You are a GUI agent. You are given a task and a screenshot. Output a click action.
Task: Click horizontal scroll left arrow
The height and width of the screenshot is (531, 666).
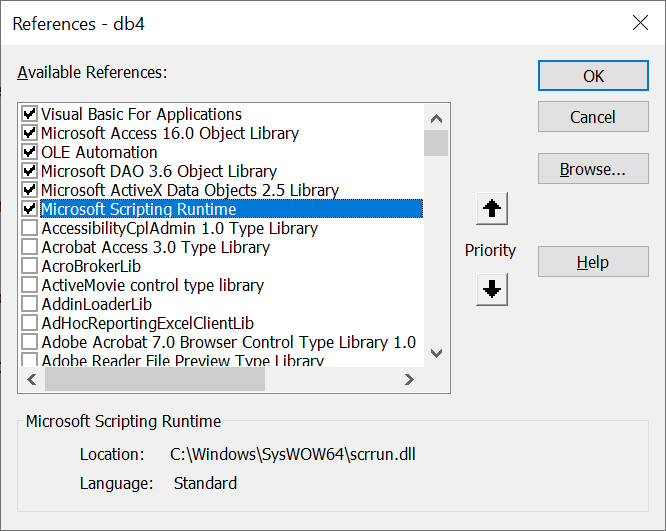coord(32,379)
